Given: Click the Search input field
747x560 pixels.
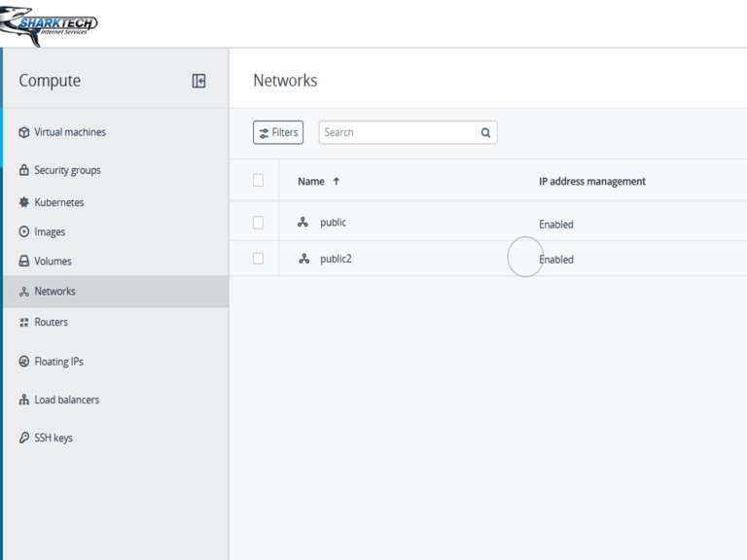Looking at the screenshot, I should 399,132.
